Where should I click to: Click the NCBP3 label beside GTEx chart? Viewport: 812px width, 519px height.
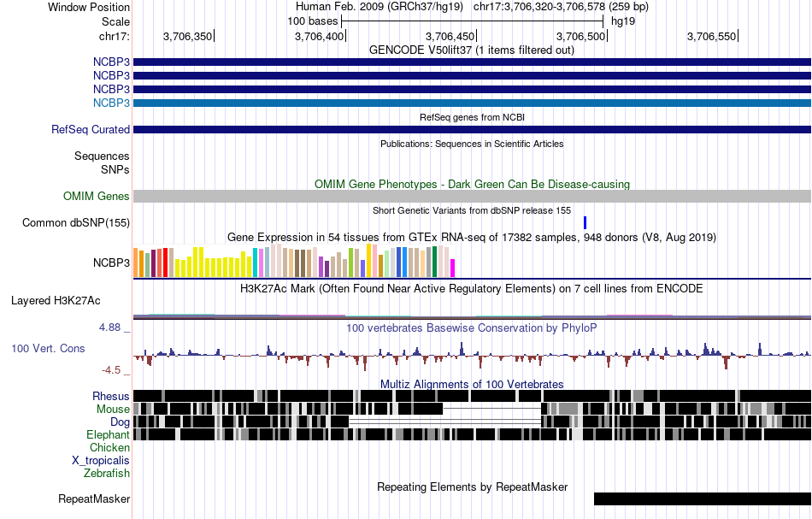pyautogui.click(x=111, y=263)
